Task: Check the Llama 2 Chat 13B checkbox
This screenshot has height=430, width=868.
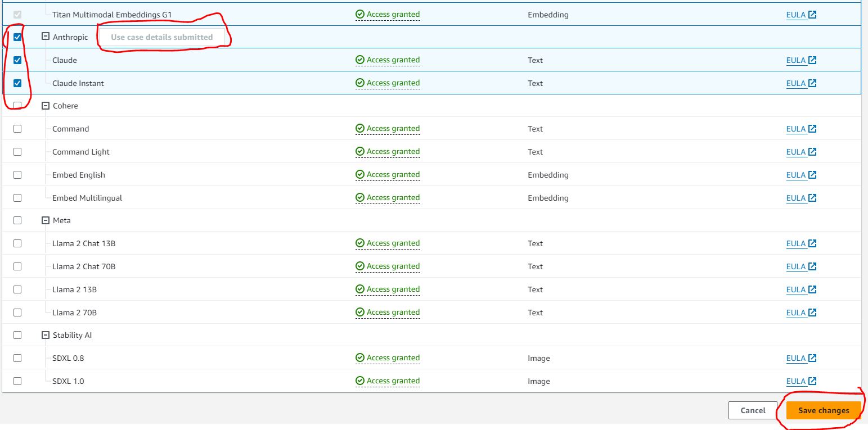Action: point(17,243)
